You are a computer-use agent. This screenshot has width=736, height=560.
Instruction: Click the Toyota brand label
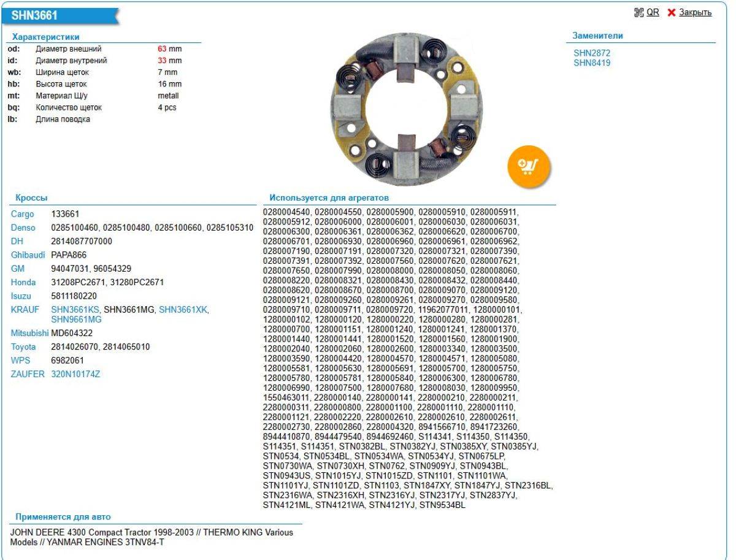pyautogui.click(x=23, y=347)
